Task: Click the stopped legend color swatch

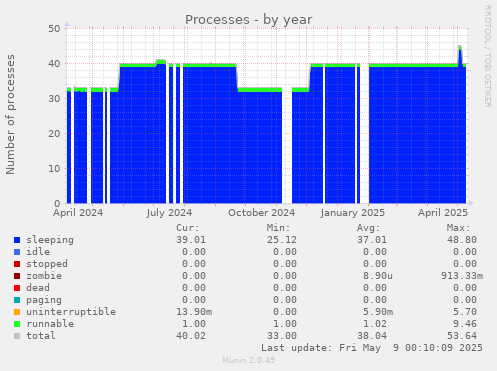Action: pos(17,264)
